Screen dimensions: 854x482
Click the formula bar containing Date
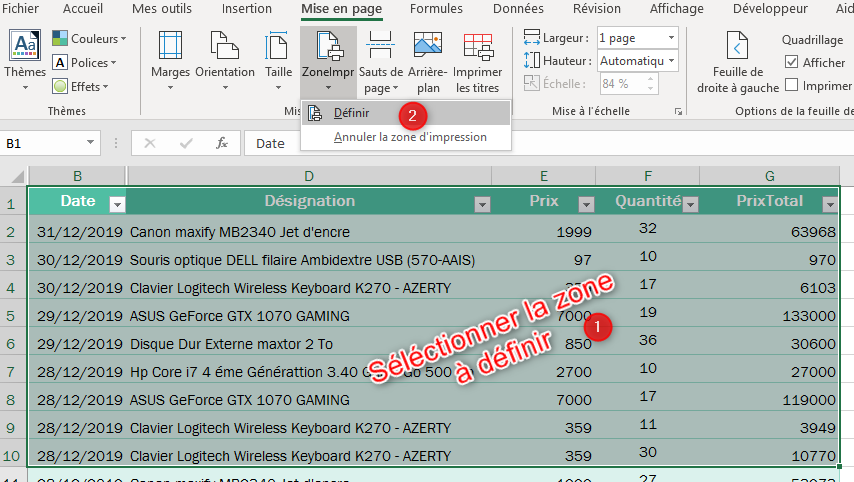tap(549, 143)
